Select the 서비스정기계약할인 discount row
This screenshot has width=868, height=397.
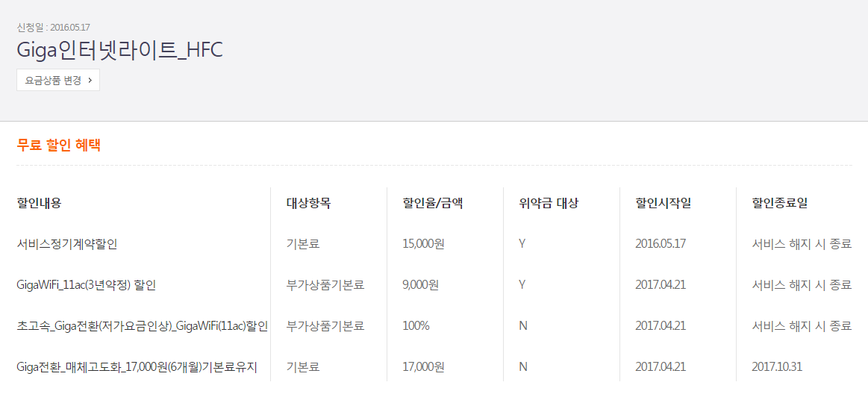click(x=67, y=244)
